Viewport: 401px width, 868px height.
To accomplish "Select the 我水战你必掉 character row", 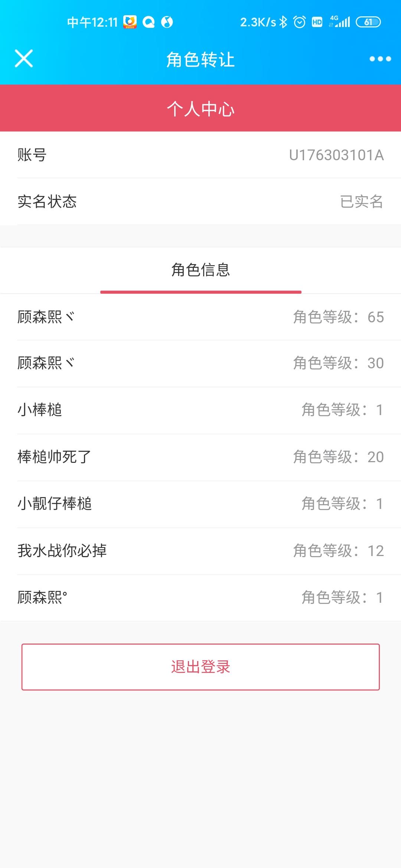I will click(x=200, y=551).
